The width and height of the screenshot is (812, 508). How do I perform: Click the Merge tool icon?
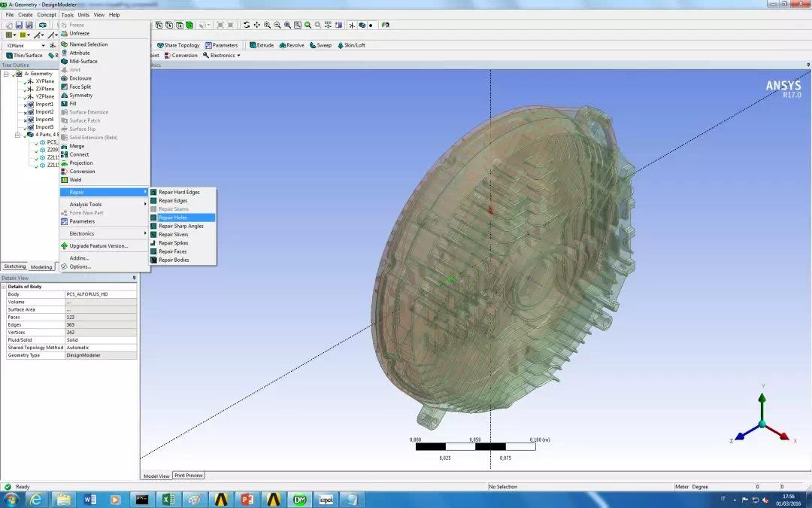64,146
